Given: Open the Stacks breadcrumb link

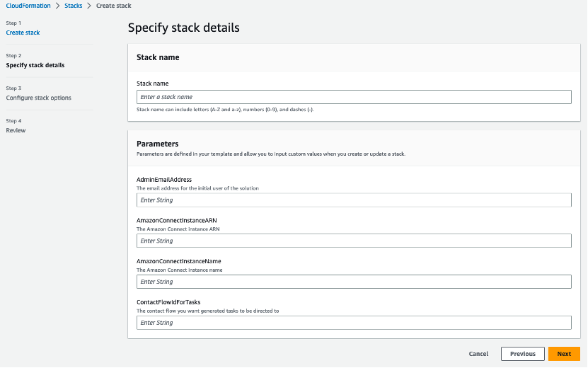Looking at the screenshot, I should pyautogui.click(x=74, y=6).
